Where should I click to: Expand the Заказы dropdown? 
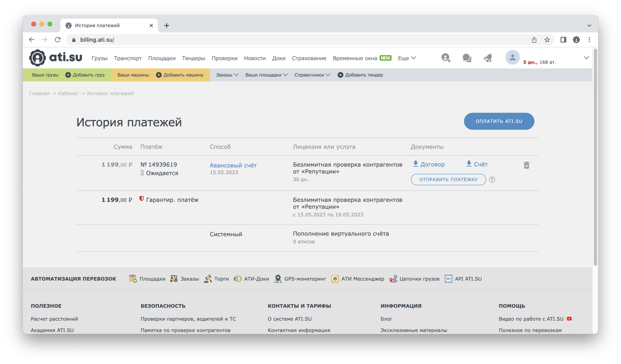click(227, 75)
